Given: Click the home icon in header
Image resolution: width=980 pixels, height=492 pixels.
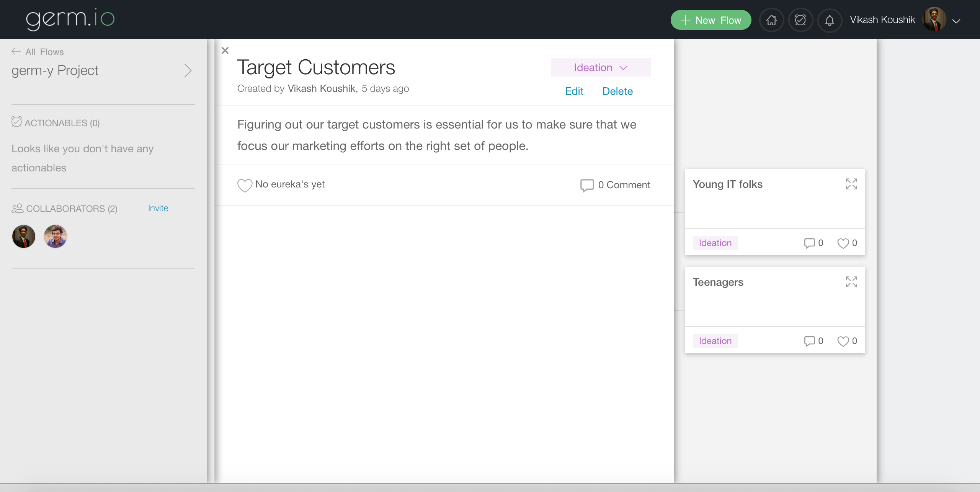Looking at the screenshot, I should click(x=771, y=20).
